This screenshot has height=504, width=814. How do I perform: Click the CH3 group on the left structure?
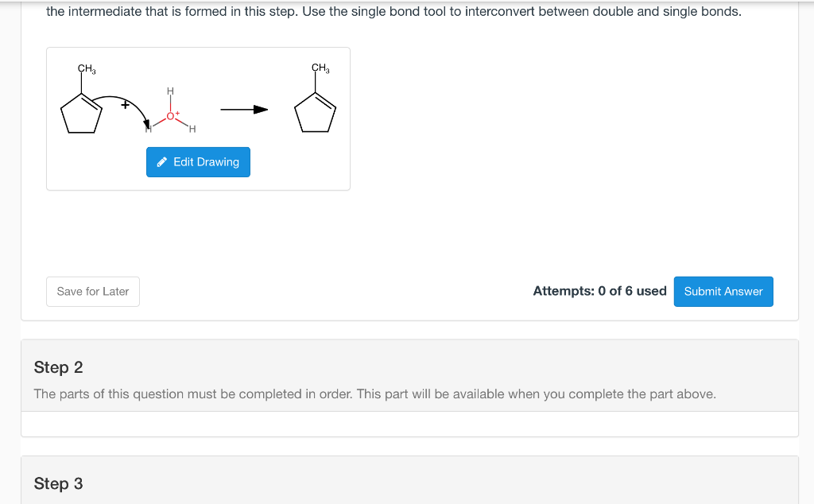(x=84, y=68)
